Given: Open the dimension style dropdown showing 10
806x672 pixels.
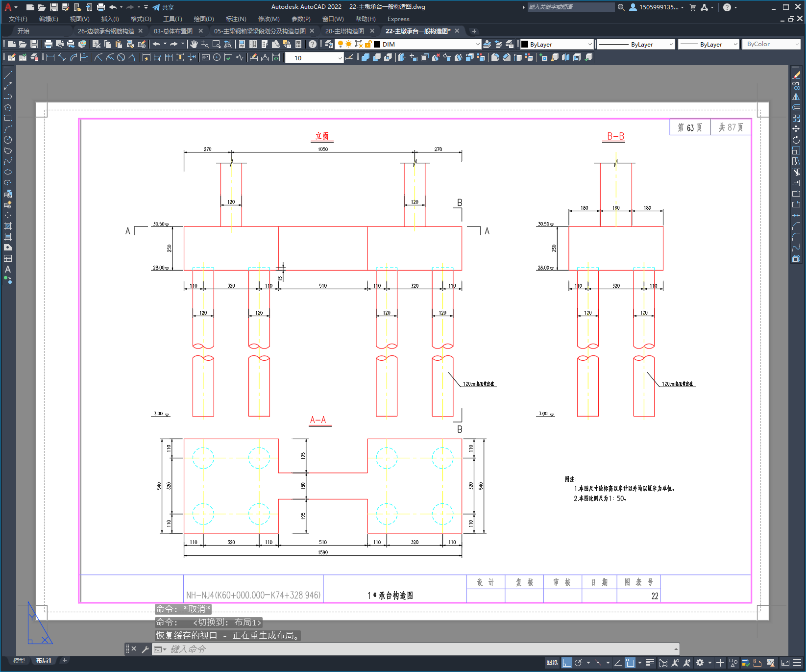Looking at the screenshot, I should 314,58.
